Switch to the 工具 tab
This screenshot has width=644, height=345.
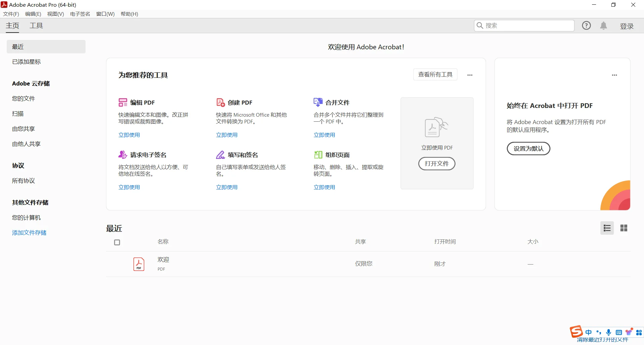pos(36,25)
